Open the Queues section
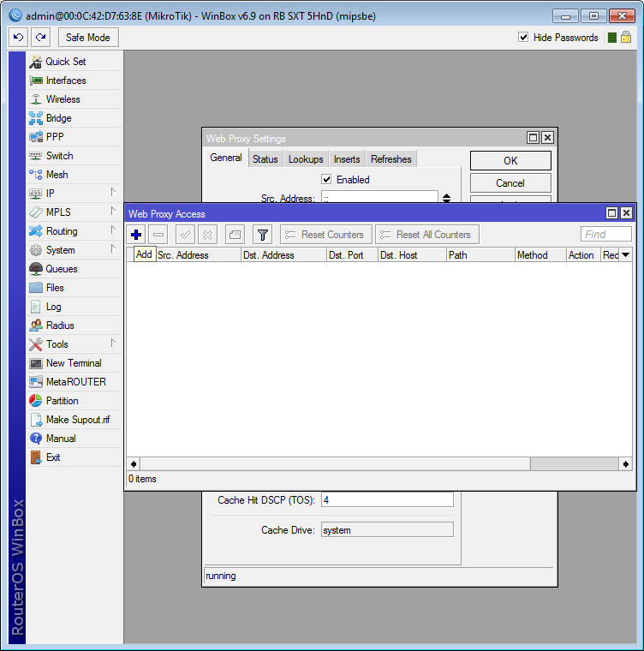 (x=75, y=269)
